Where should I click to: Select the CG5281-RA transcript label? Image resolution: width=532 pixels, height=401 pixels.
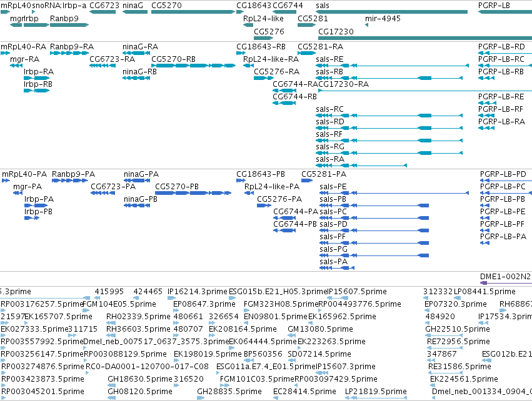click(320, 47)
